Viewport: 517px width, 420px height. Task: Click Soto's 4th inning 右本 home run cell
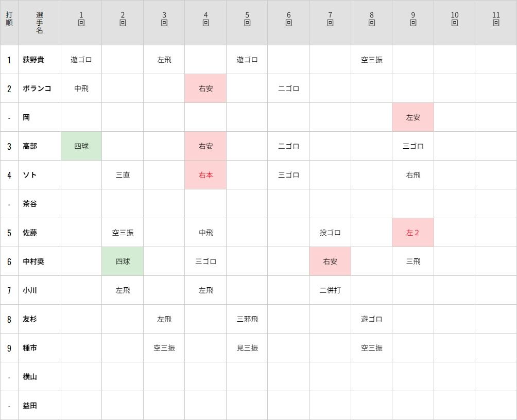click(x=205, y=174)
